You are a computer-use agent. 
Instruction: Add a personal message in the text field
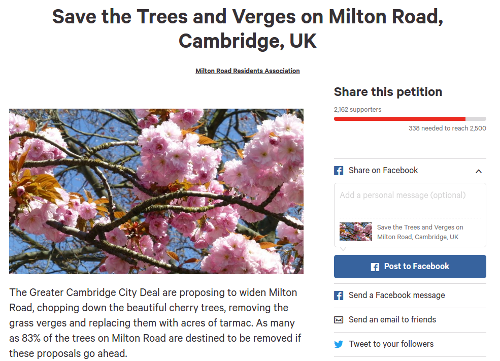[x=410, y=199]
